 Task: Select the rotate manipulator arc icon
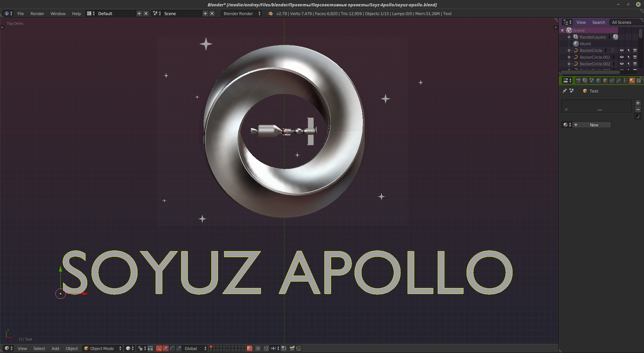coord(172,348)
